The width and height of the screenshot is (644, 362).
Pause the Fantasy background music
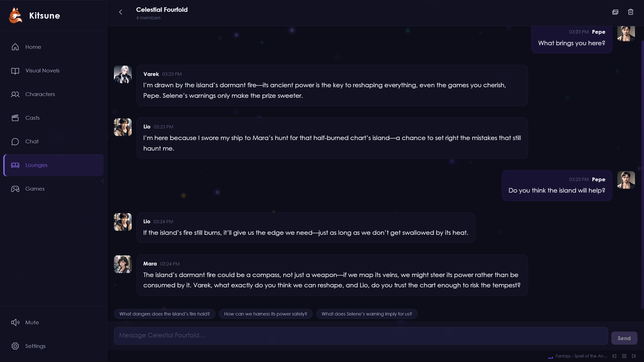point(624,356)
